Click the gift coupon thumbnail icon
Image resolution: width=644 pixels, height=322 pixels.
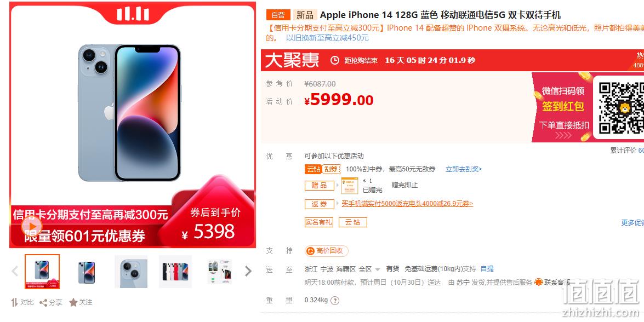coord(350,186)
